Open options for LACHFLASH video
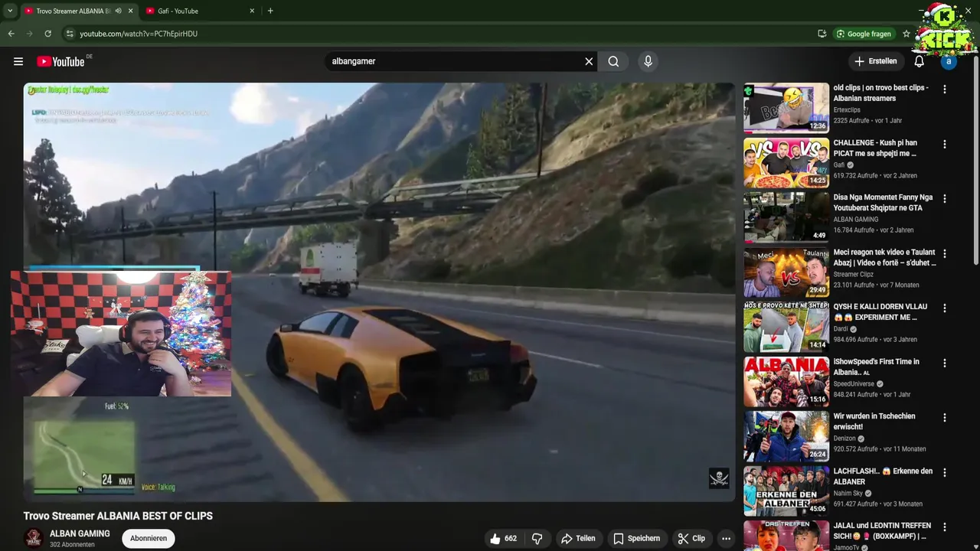 pyautogui.click(x=945, y=473)
